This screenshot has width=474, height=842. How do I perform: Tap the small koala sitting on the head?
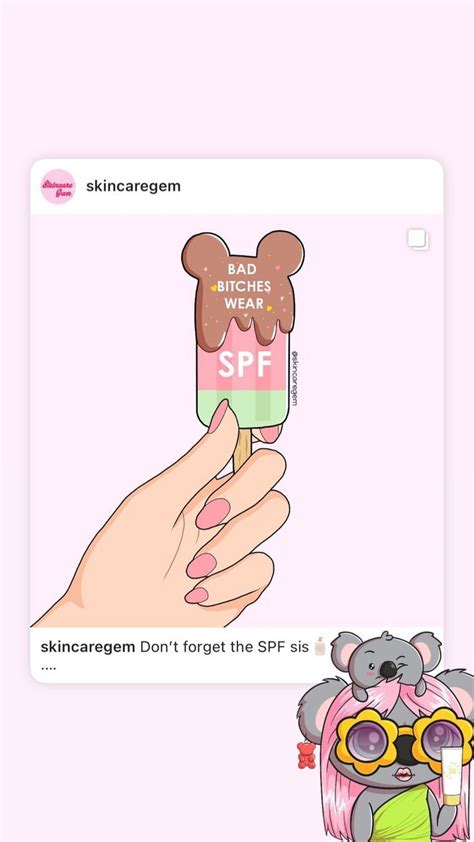pyautogui.click(x=384, y=664)
